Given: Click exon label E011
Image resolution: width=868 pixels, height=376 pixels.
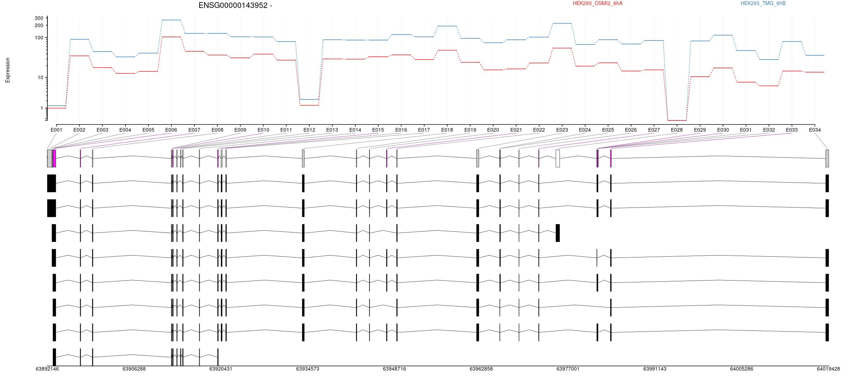Looking at the screenshot, I should point(286,130).
